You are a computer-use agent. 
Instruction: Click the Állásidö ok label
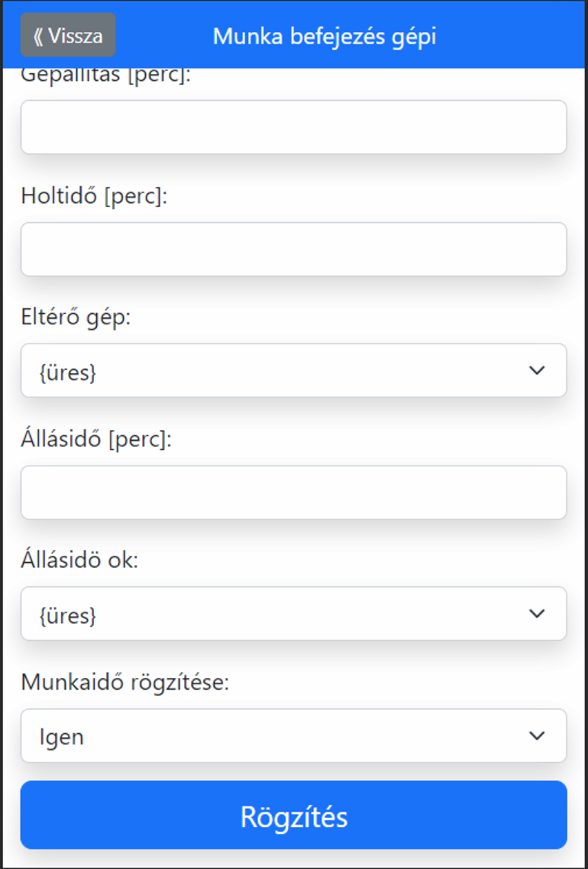pyautogui.click(x=79, y=560)
